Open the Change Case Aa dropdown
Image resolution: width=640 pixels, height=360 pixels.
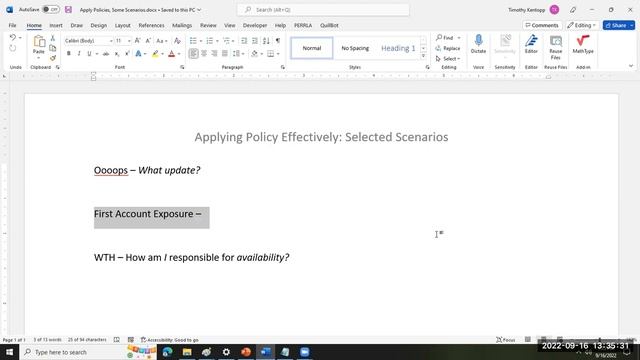162,41
